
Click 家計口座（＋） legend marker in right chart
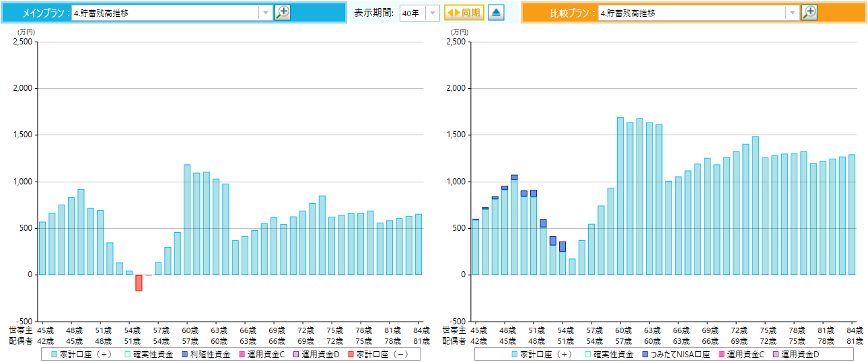click(515, 355)
